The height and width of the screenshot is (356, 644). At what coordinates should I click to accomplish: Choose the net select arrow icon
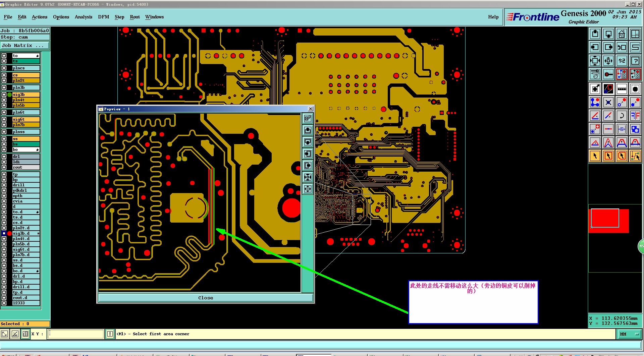(x=635, y=156)
